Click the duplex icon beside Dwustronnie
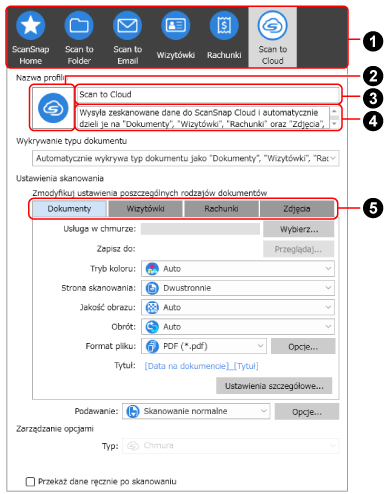 152,288
